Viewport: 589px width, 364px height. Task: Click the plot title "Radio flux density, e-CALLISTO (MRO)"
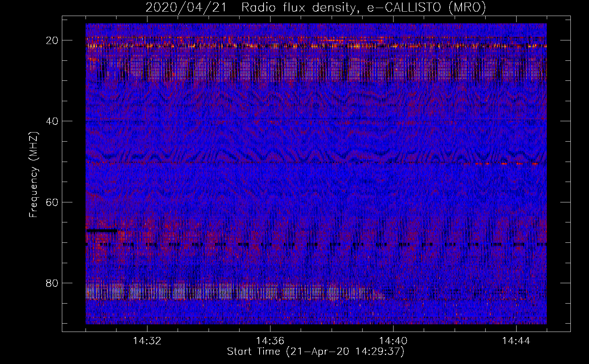point(364,8)
